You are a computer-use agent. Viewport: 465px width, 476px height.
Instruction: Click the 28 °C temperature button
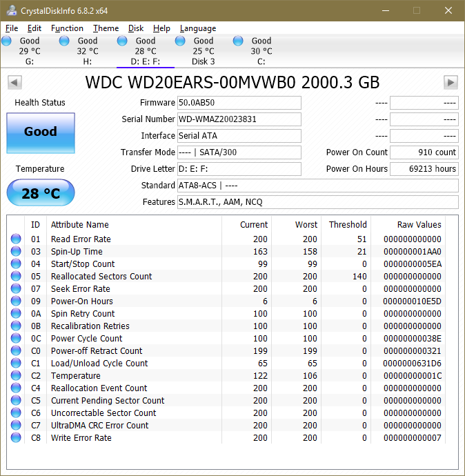tap(41, 192)
